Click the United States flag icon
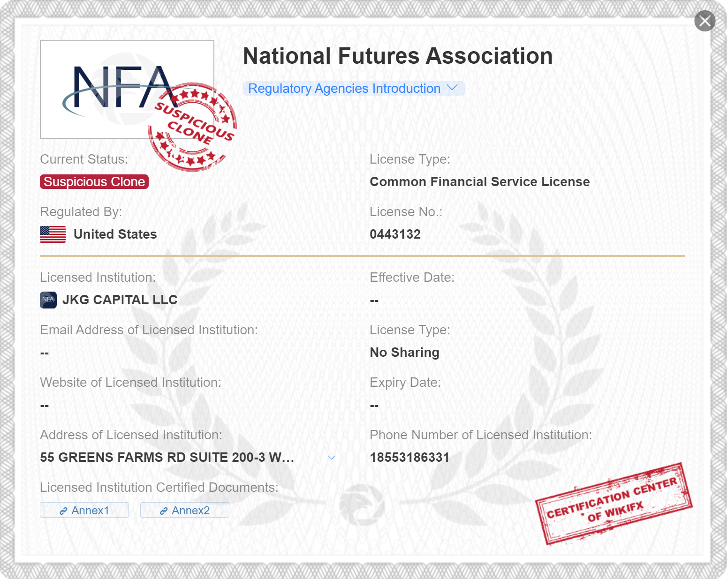 53,234
